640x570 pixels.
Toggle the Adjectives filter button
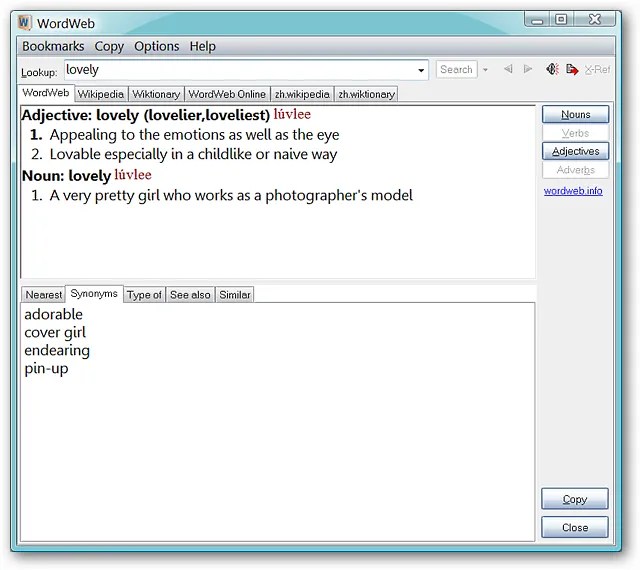coord(576,151)
